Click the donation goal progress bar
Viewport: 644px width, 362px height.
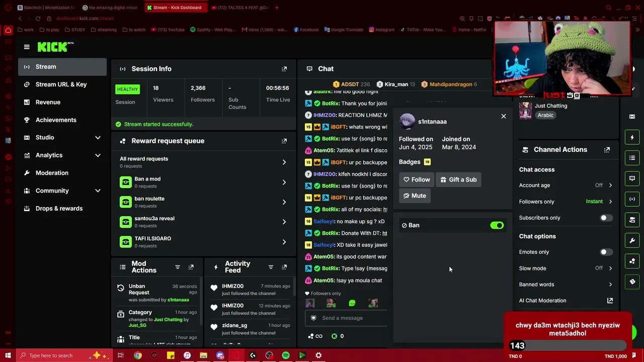[568, 346]
